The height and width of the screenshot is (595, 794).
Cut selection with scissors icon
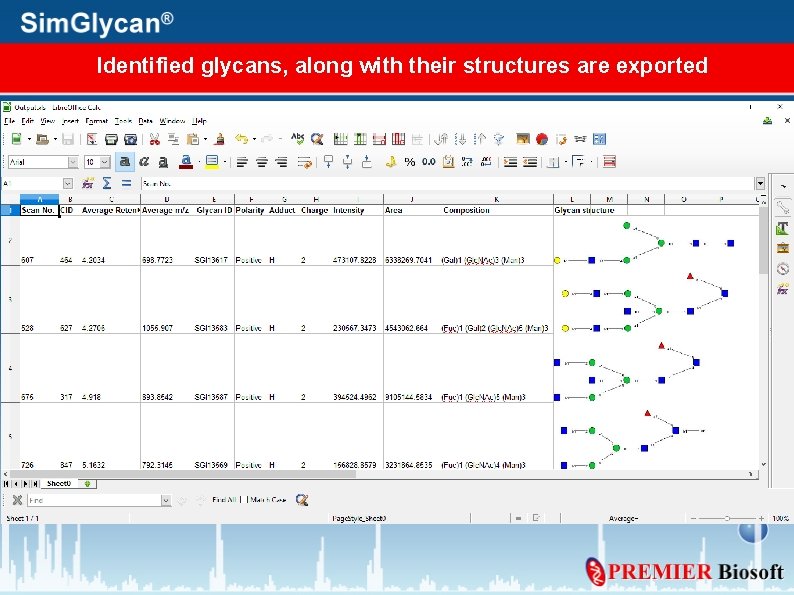coord(154,139)
